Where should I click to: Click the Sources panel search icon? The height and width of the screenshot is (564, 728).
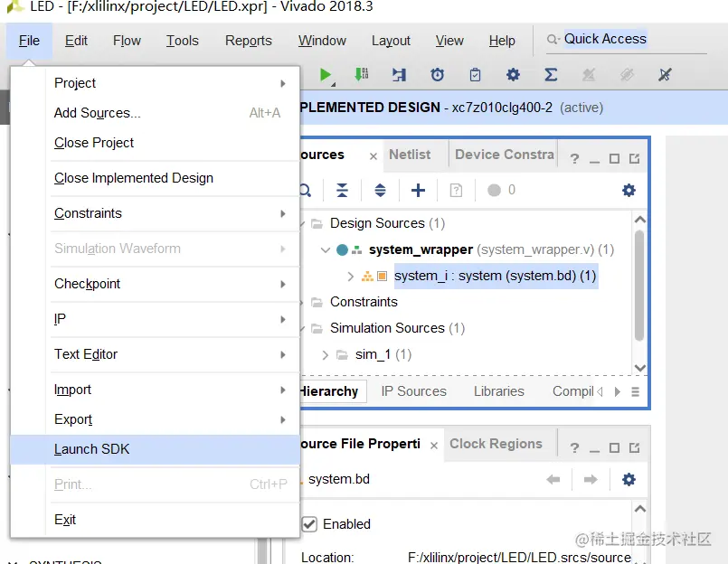click(305, 191)
